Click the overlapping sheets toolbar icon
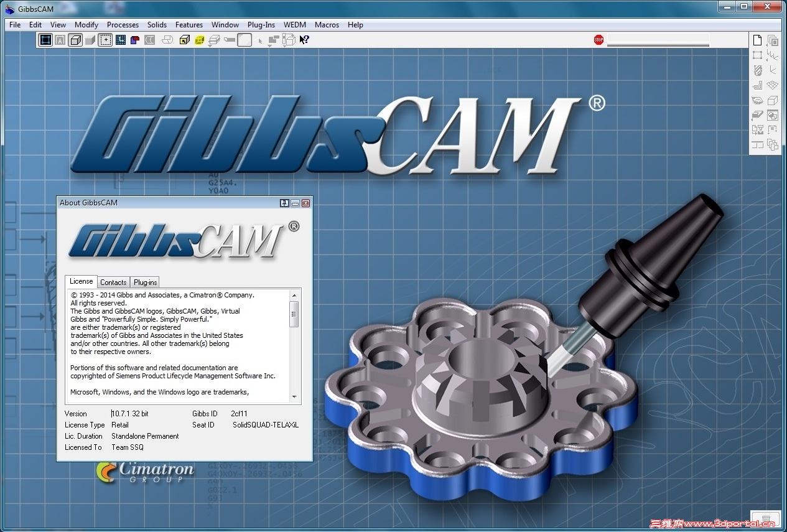Screen dimensions: 787x532 [167, 40]
